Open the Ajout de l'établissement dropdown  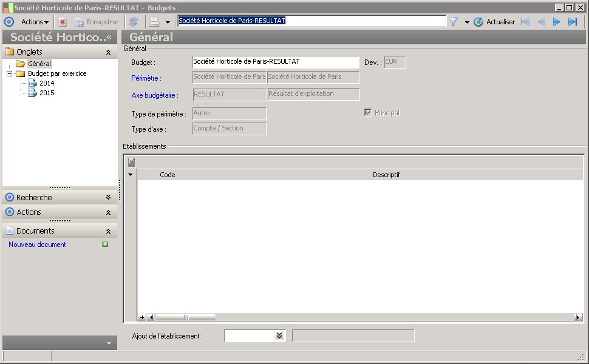pyautogui.click(x=279, y=335)
